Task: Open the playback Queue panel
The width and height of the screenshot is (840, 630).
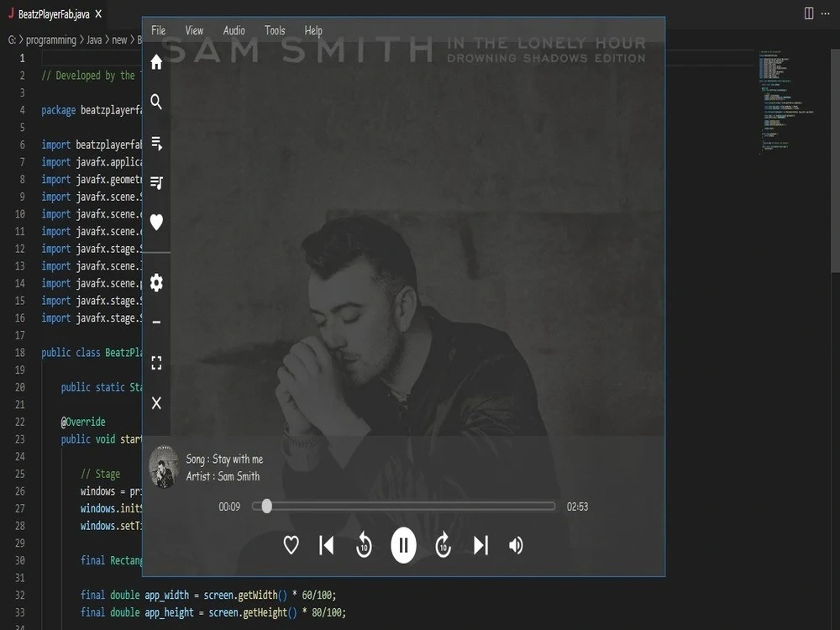Action: click(x=156, y=143)
